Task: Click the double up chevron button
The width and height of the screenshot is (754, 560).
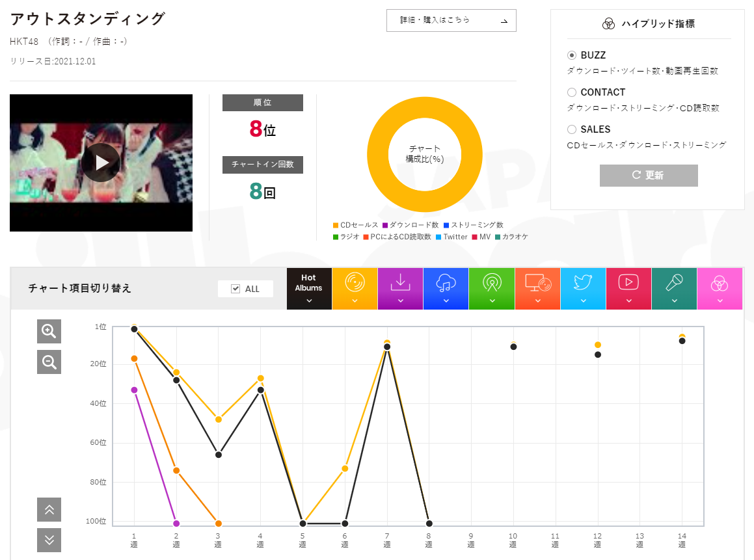Action: (x=49, y=509)
